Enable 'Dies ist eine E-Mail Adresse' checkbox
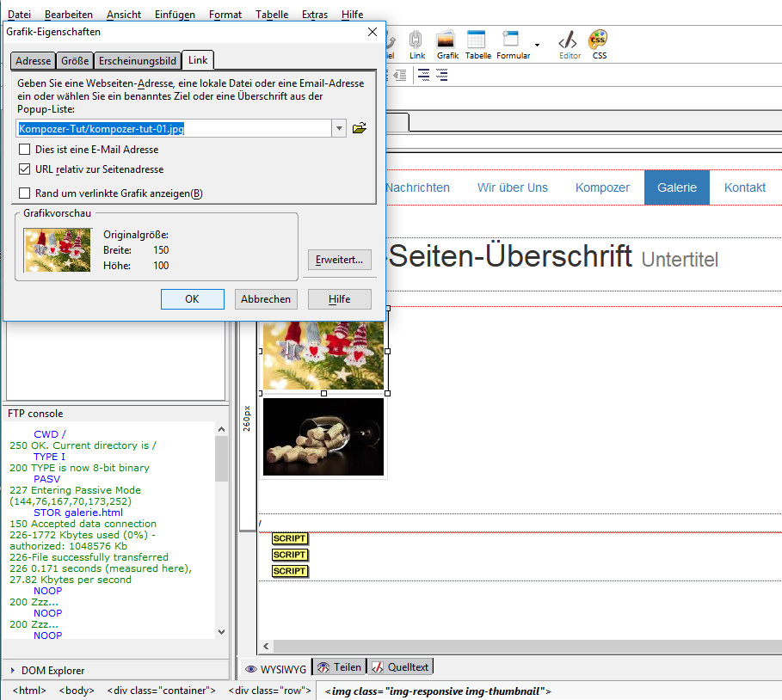Image resolution: width=782 pixels, height=700 pixels. tap(25, 150)
